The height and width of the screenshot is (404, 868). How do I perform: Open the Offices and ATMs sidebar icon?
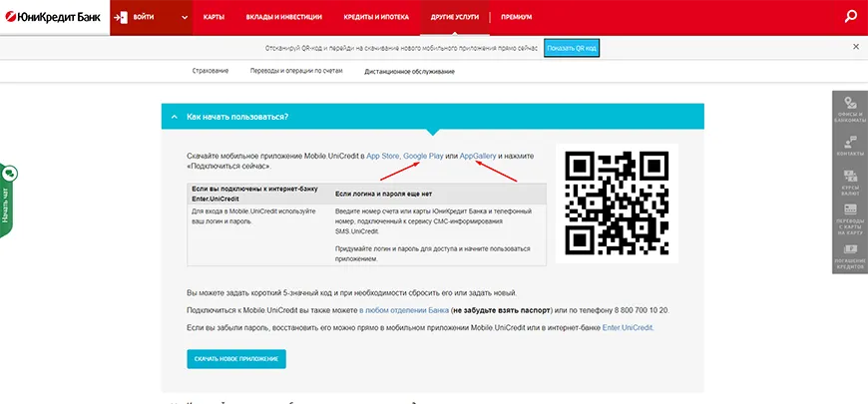849,109
